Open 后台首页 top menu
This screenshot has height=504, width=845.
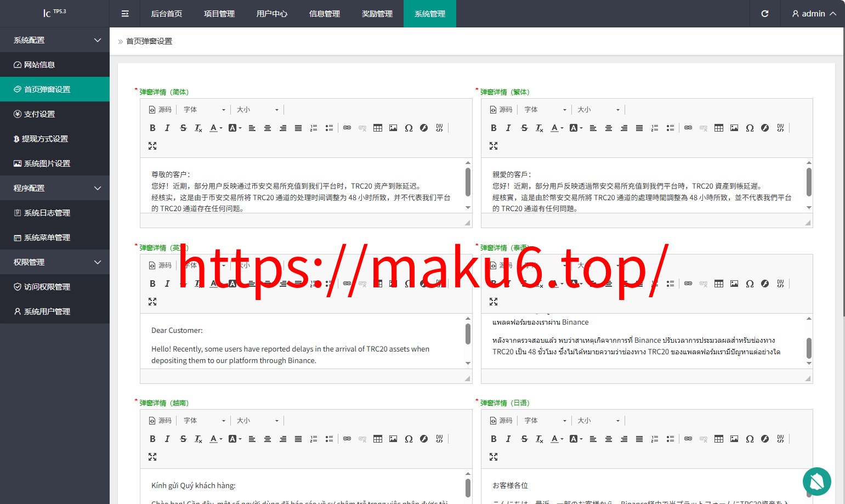click(167, 14)
